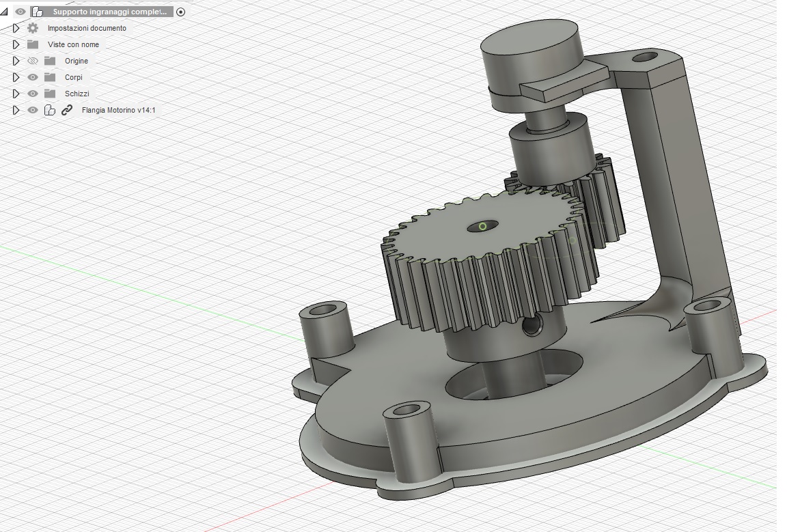Click the Corpi folder icon
787x532 pixels.
pyautogui.click(x=50, y=77)
